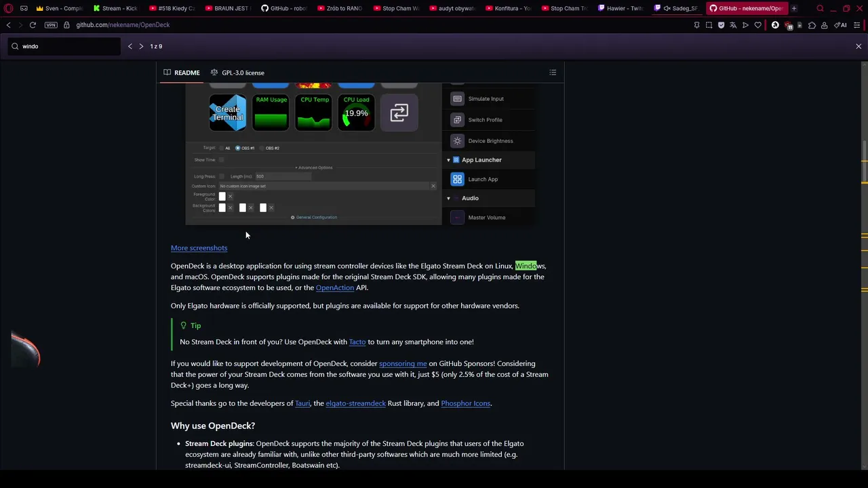The image size is (868, 488).
Task: Open the Opera main menu icon
Action: 8,8
